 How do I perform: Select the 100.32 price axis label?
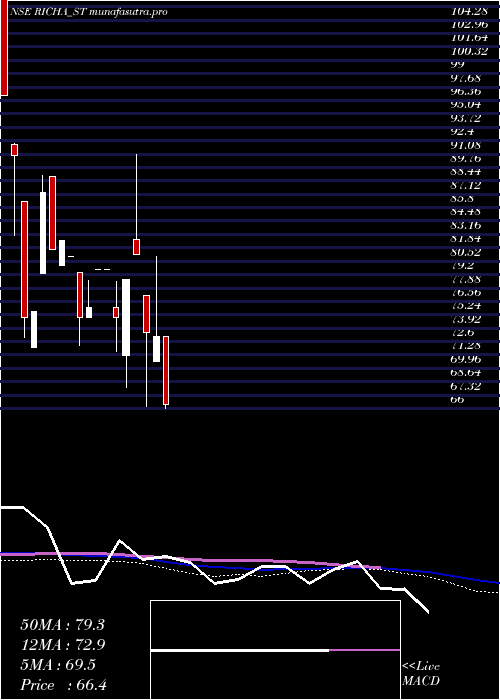pyautogui.click(x=468, y=51)
